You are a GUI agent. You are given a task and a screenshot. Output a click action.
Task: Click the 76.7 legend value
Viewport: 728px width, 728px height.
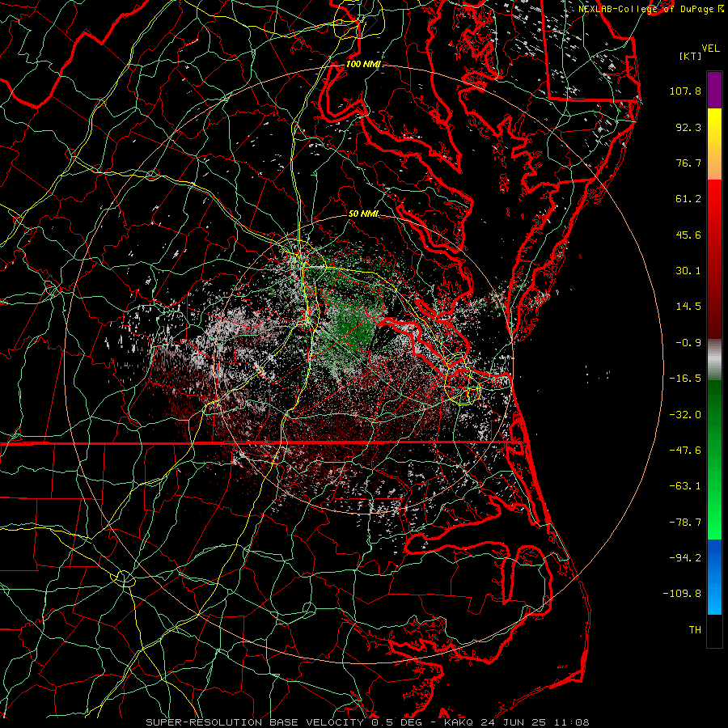coord(688,163)
